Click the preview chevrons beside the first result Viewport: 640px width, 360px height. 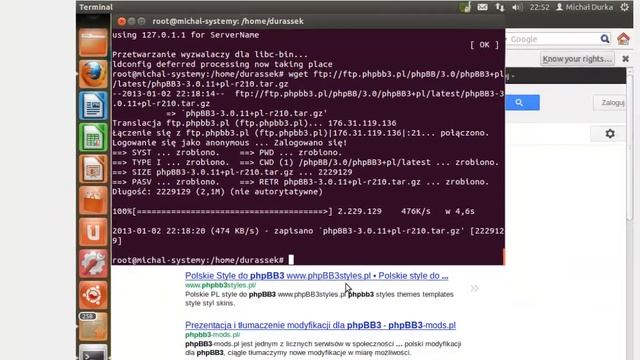click(x=474, y=289)
